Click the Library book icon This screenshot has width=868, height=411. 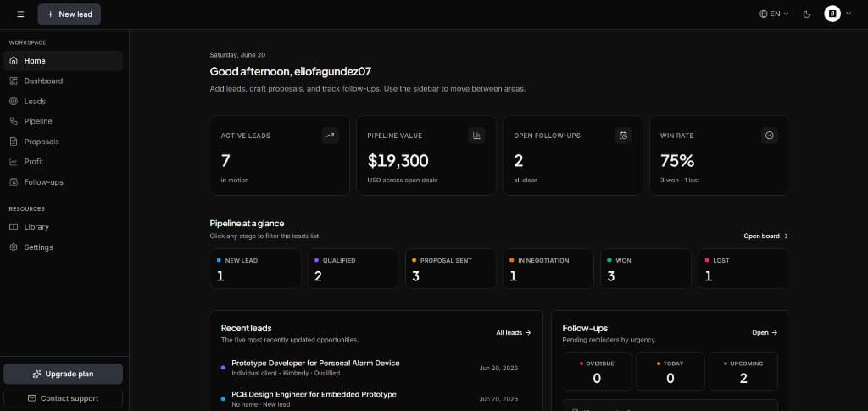[x=14, y=227]
